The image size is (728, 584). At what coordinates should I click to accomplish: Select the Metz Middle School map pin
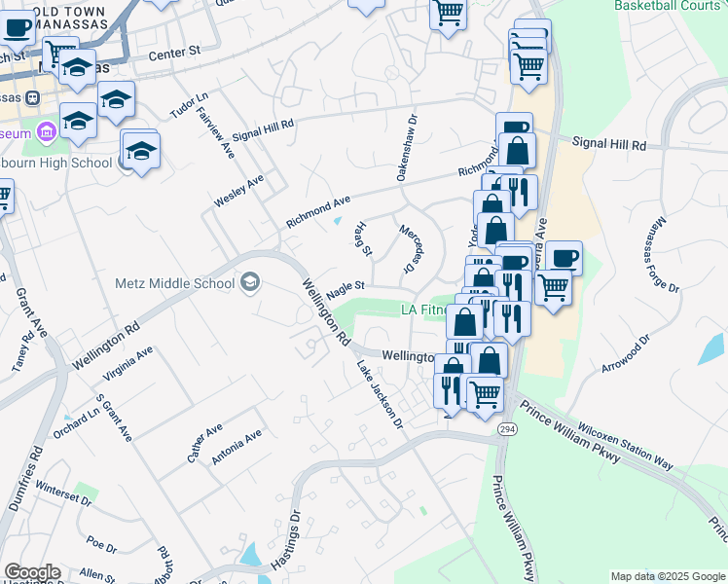click(250, 282)
